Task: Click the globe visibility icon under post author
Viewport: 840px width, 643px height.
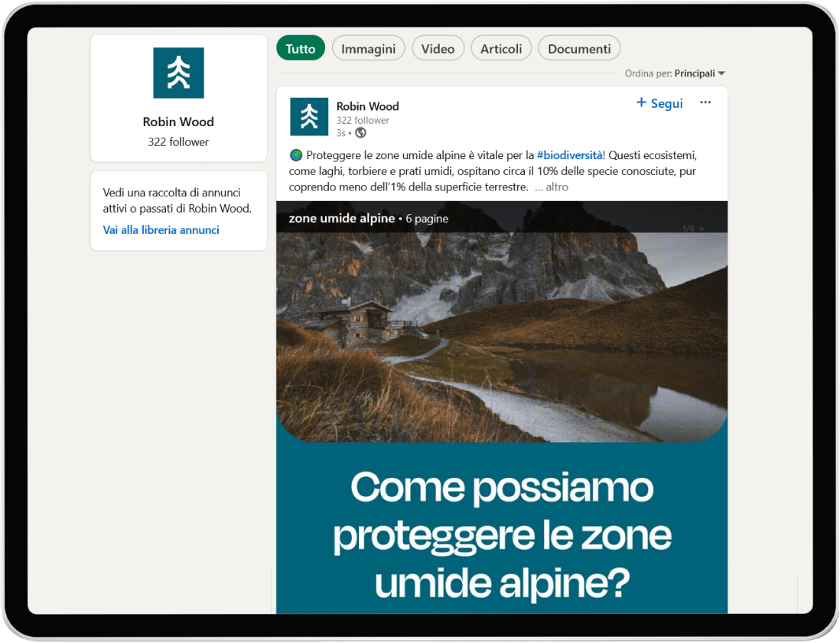Action: (361, 133)
